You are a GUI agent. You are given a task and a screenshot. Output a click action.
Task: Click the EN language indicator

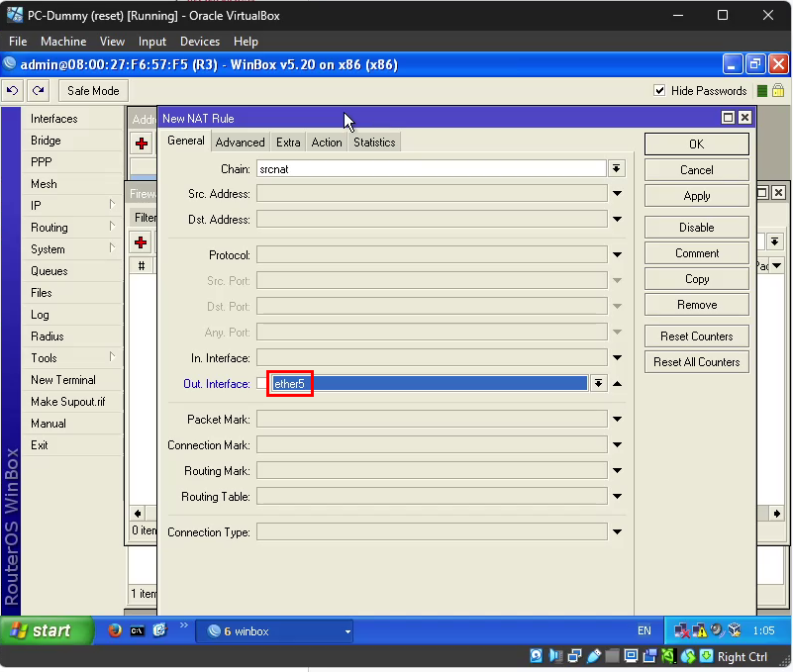[x=644, y=630]
